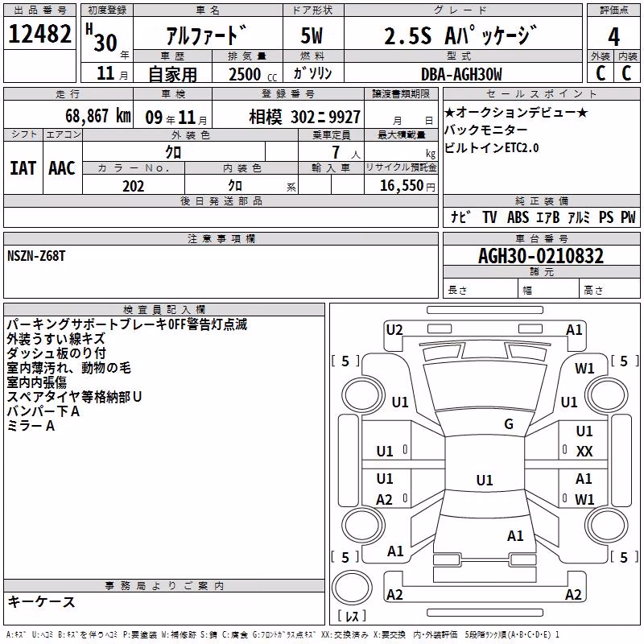Select the model code DBA-AGH30W
Viewport: 644px width, 644px height.
tap(461, 74)
